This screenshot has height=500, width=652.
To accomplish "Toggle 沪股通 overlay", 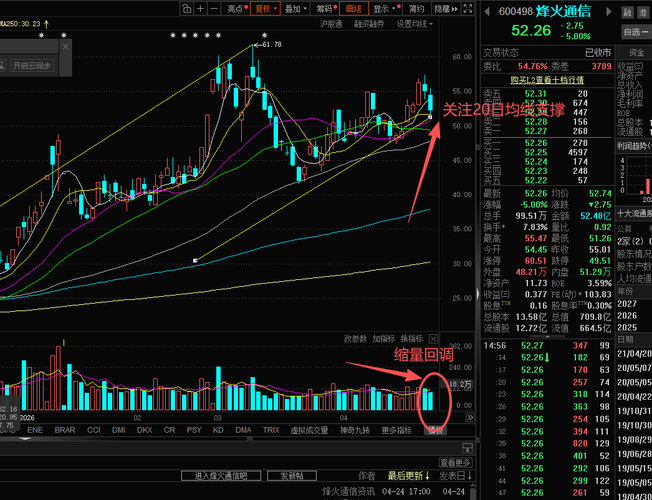I will (x=331, y=24).
